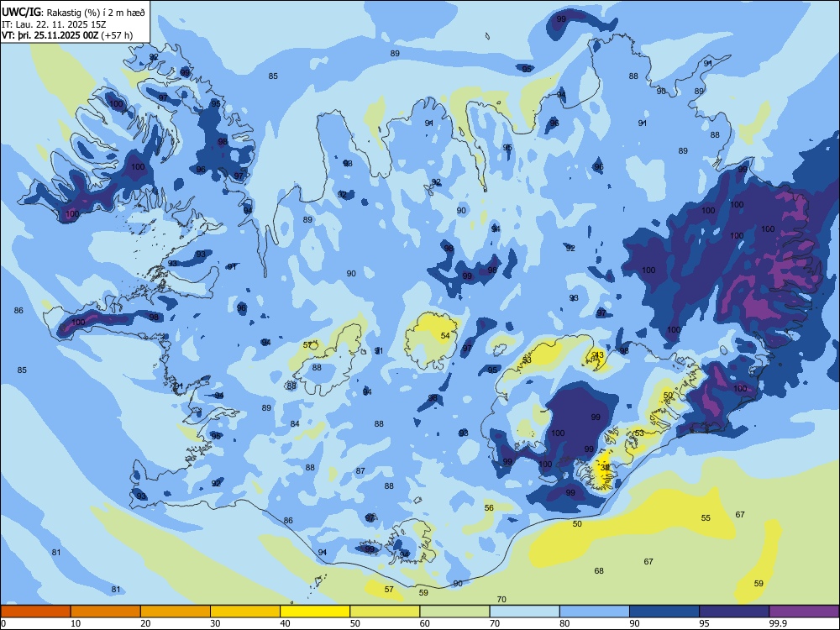The height and width of the screenshot is (630, 840).
Task: Click the map value '56'
Action: pos(489,508)
